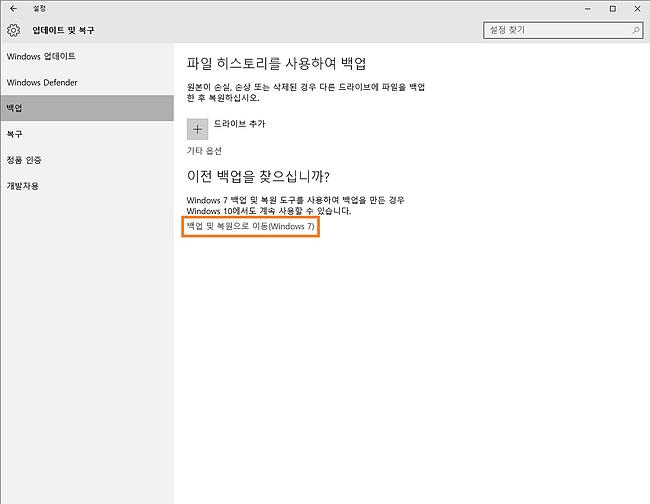Select the 백업 sidebar item
The width and height of the screenshot is (650, 504).
coord(87,108)
